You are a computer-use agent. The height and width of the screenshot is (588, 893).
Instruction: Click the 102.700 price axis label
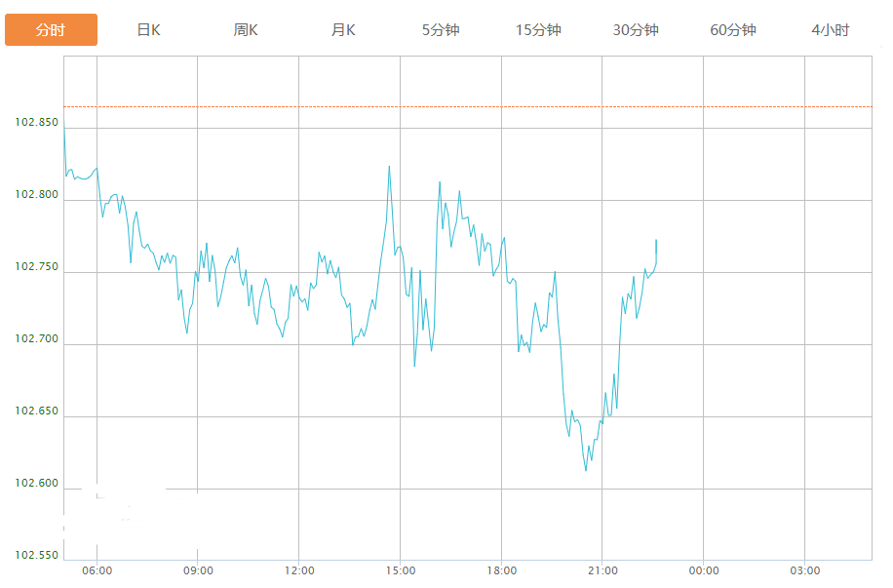click(36, 339)
